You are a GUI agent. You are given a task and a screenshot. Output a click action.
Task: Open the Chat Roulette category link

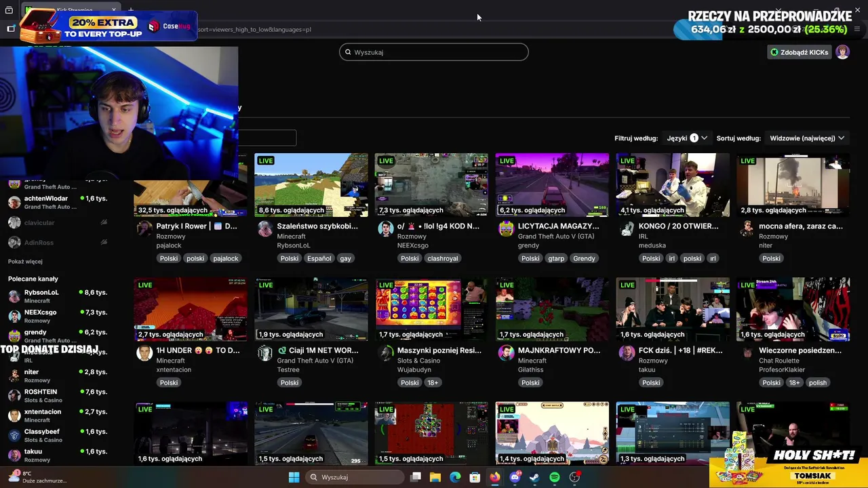point(780,361)
